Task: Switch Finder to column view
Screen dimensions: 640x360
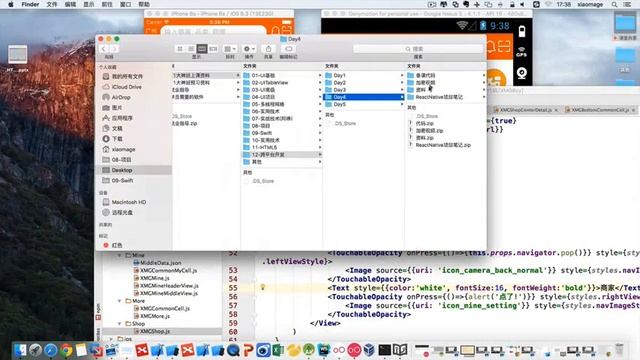Action: (x=202, y=49)
